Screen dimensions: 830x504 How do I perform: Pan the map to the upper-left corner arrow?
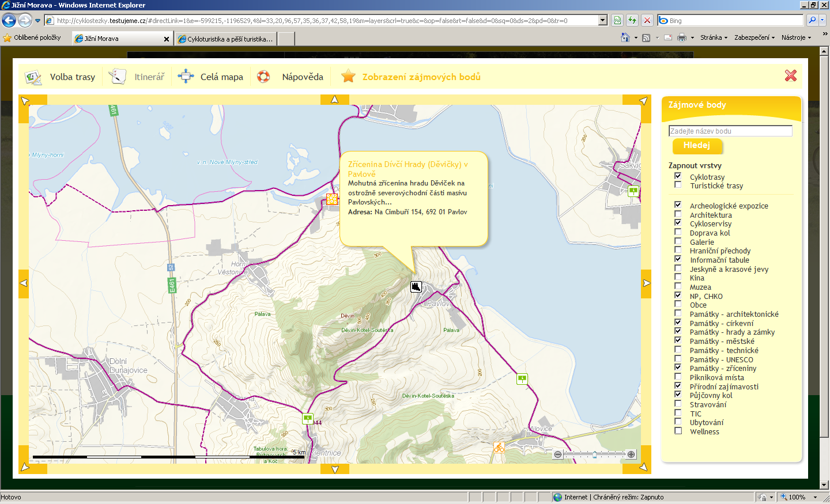25,101
